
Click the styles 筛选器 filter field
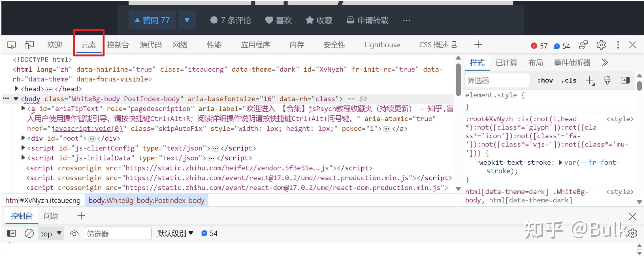coord(497,80)
